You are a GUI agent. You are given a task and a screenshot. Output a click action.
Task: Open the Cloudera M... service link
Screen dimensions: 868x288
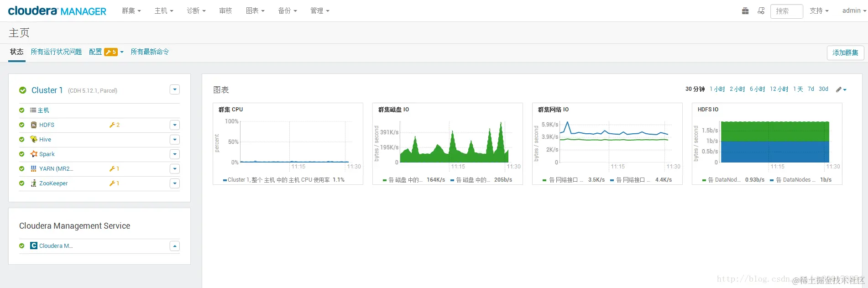tap(56, 246)
